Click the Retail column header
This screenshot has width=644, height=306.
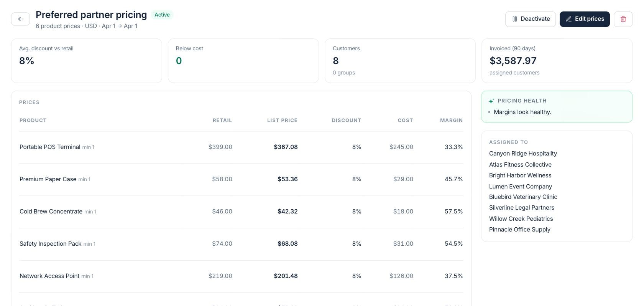[222, 121]
